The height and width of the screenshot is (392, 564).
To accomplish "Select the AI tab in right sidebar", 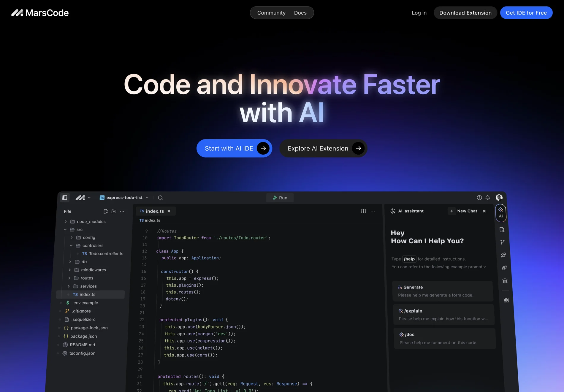I will pos(501,212).
